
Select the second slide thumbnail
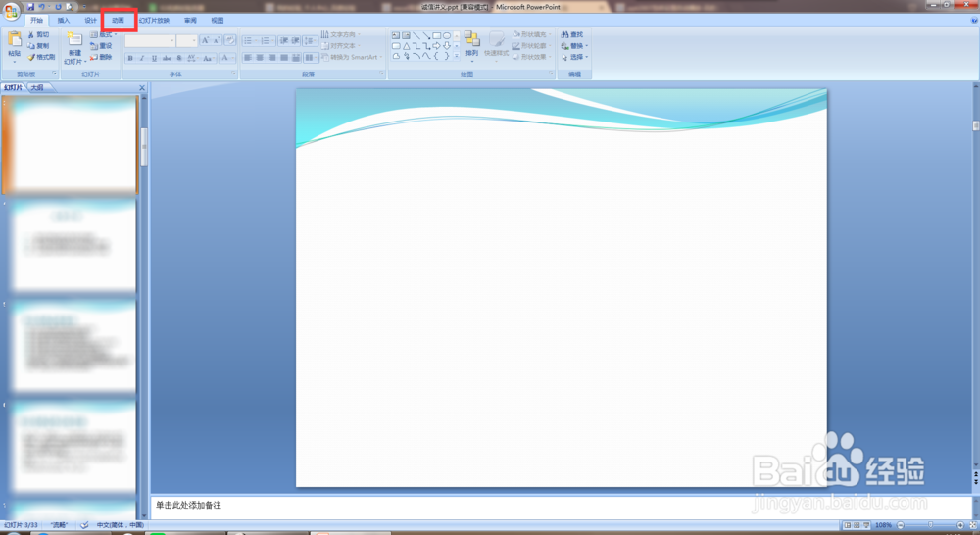[x=74, y=246]
